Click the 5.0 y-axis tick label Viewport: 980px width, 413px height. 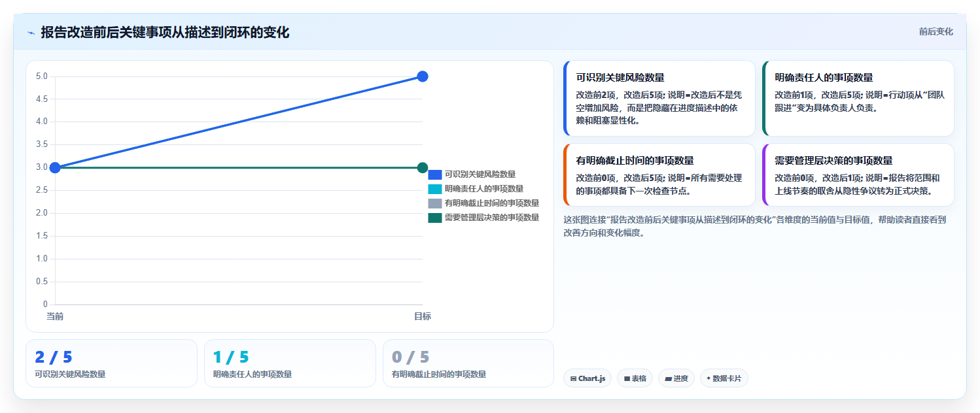(41, 76)
